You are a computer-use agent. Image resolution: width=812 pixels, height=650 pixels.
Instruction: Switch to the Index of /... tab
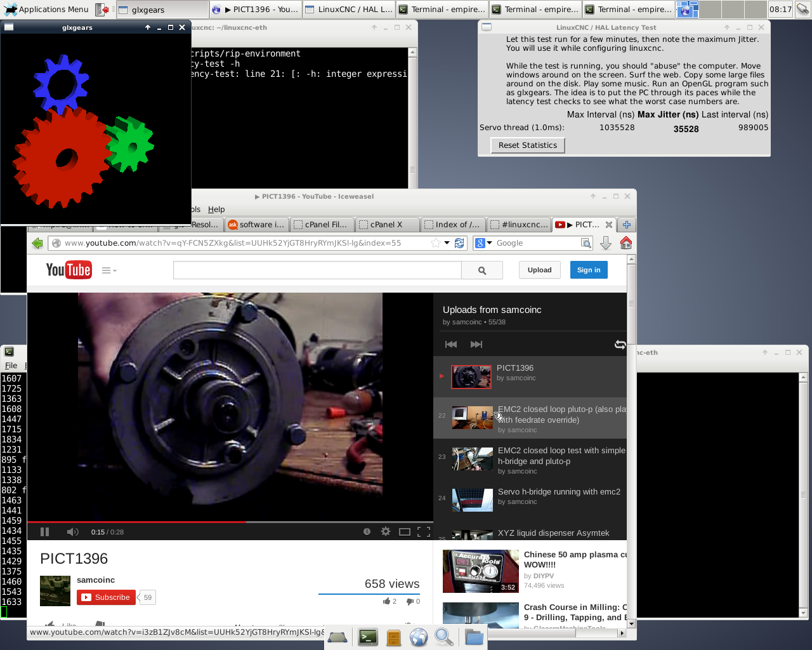tap(453, 225)
